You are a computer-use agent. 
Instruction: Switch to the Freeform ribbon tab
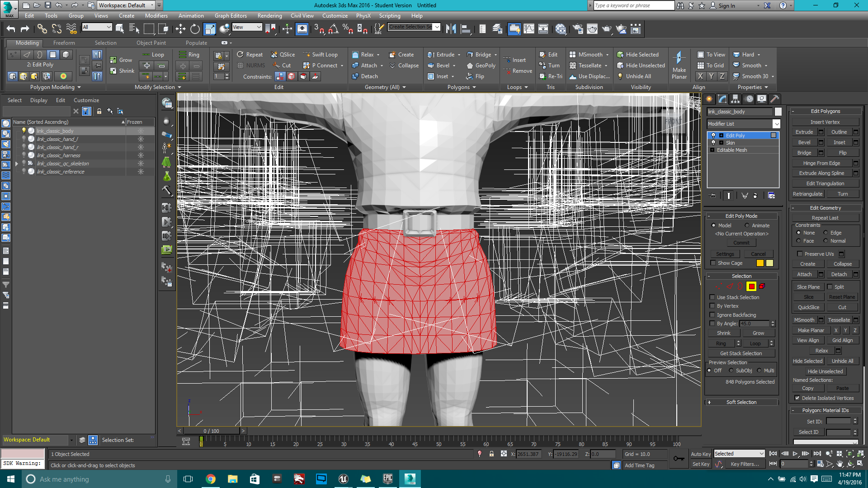[x=64, y=43]
